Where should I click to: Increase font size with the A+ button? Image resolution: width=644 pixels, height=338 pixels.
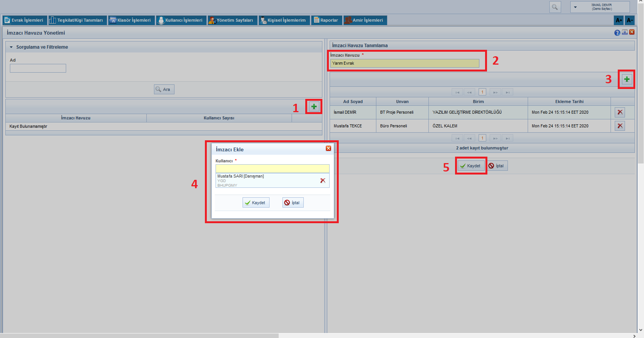pyautogui.click(x=619, y=20)
